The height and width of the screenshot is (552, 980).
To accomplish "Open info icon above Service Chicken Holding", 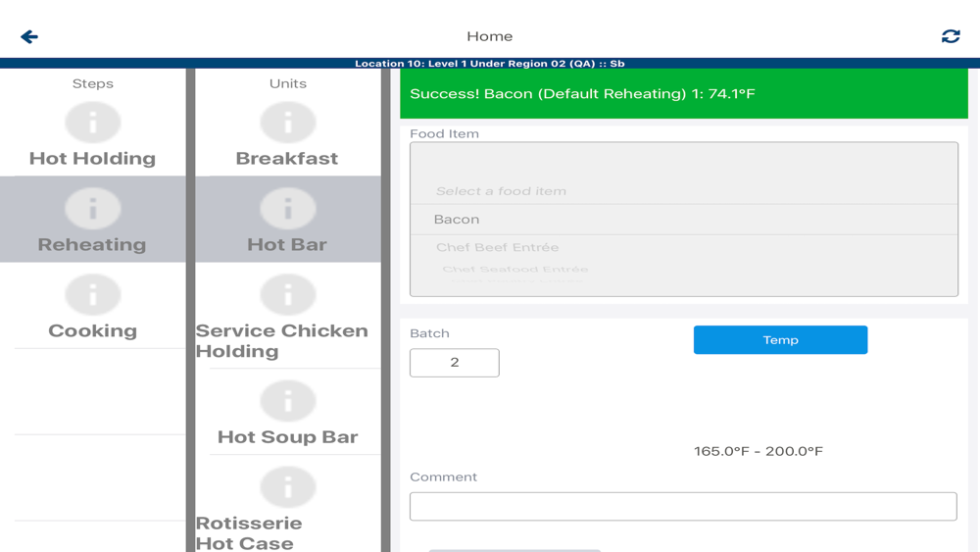I will click(287, 295).
